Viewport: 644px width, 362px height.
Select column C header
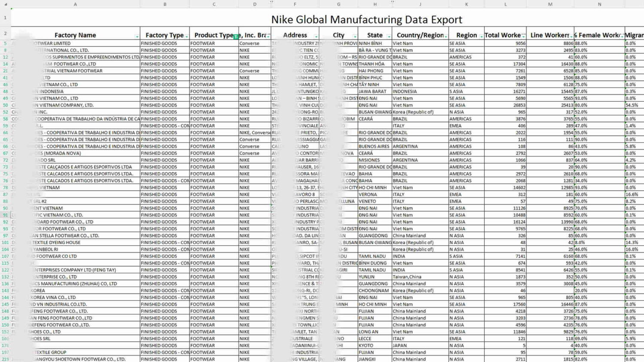coord(214,4)
